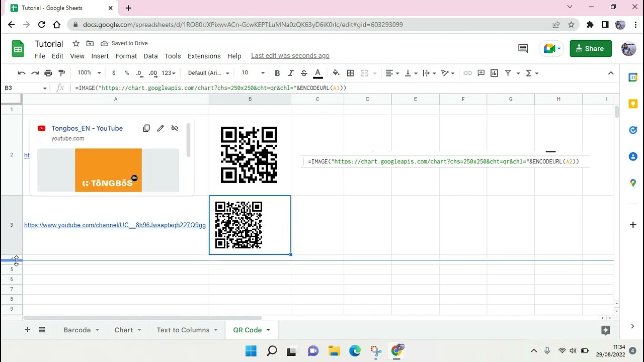Click the Name box showing B3
The width and height of the screenshot is (644, 362).
point(25,88)
